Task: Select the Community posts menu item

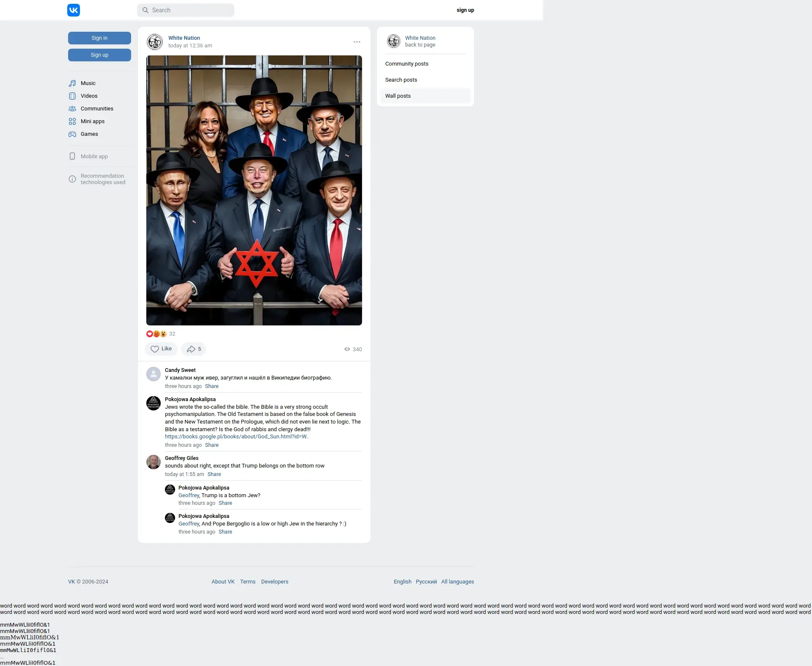Action: 406,64
